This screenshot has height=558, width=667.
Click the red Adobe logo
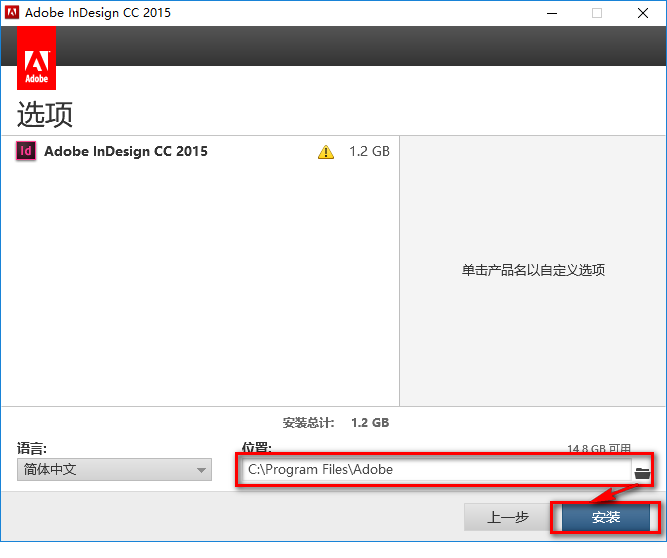[x=37, y=58]
